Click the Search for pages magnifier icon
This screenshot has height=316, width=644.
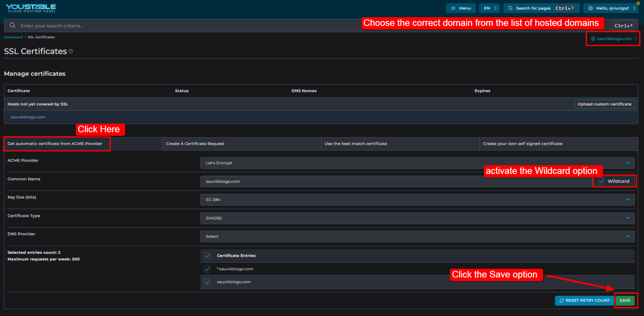(510, 8)
